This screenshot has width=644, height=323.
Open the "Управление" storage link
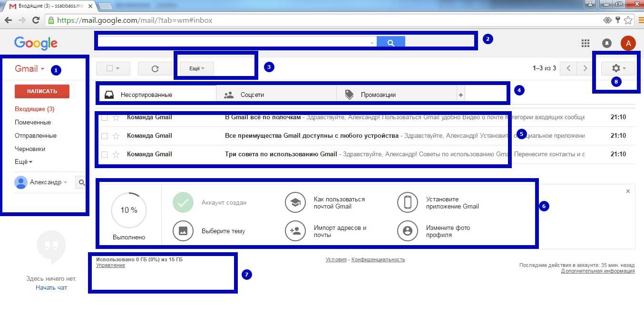point(110,266)
